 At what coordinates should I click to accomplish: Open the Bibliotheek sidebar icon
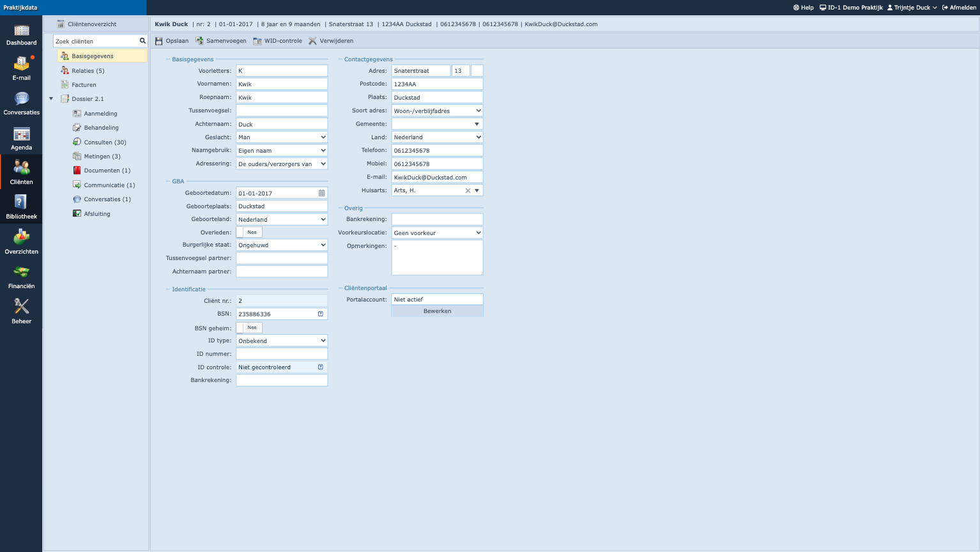(21, 203)
